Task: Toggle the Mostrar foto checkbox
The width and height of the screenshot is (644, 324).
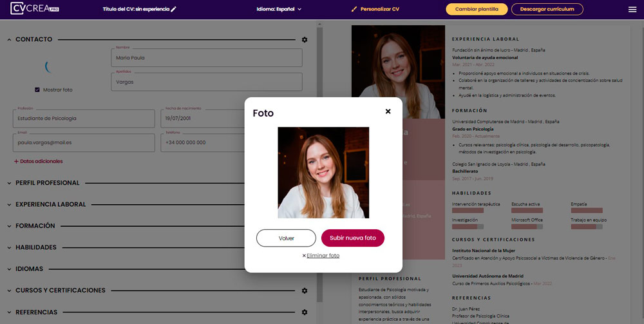Action: [37, 90]
